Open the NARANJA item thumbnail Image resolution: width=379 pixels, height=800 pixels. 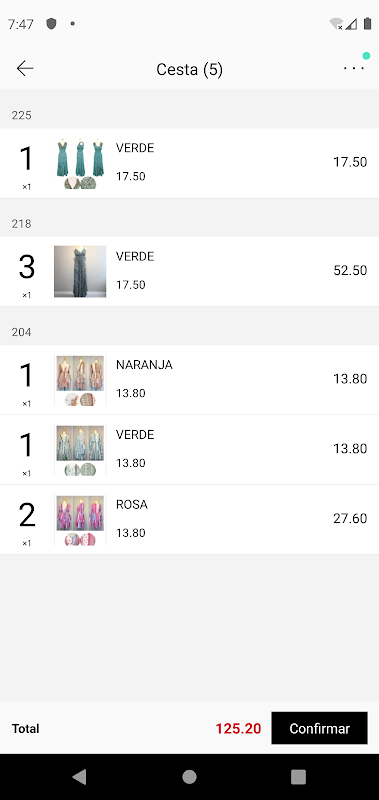pos(80,380)
